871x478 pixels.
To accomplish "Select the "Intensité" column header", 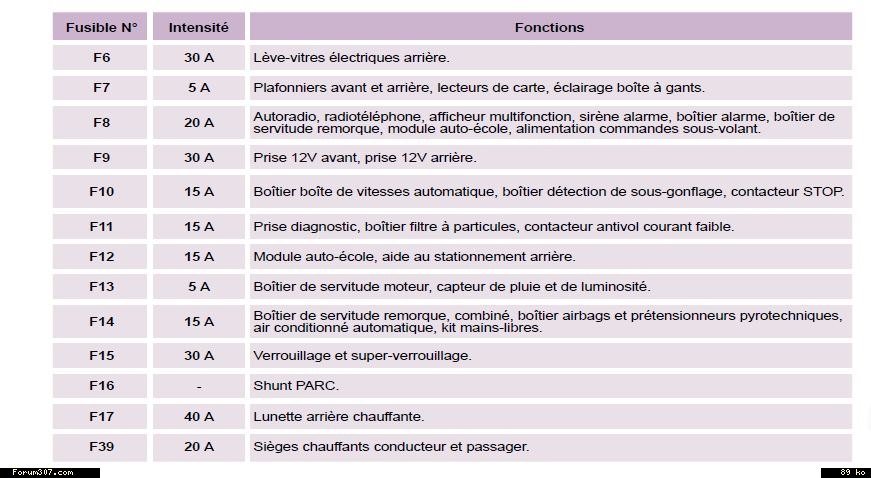I will pos(198,27).
